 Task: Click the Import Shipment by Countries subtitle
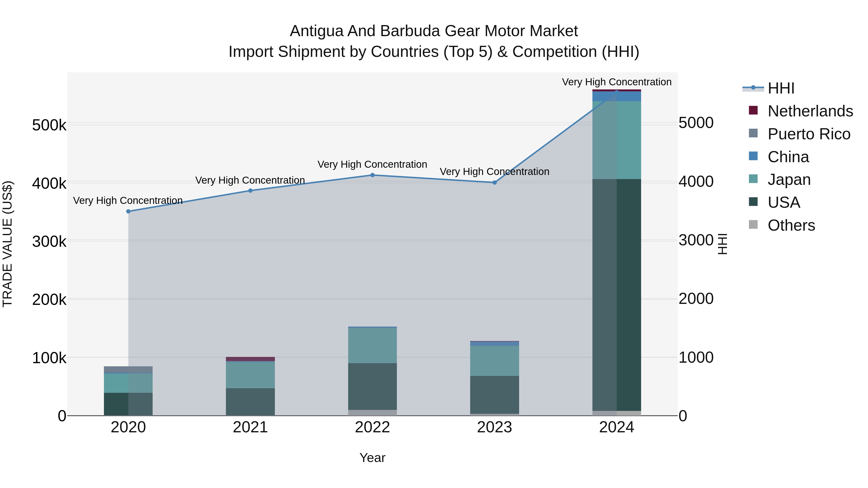[x=434, y=52]
